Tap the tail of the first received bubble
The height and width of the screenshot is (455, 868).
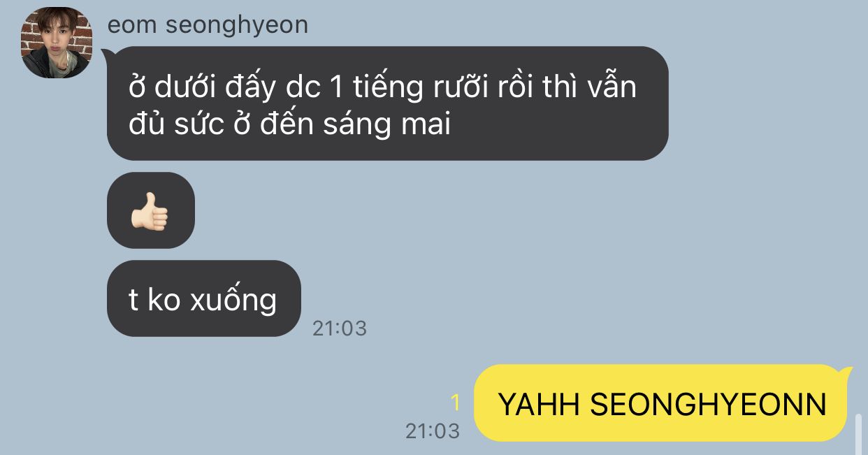click(x=109, y=55)
